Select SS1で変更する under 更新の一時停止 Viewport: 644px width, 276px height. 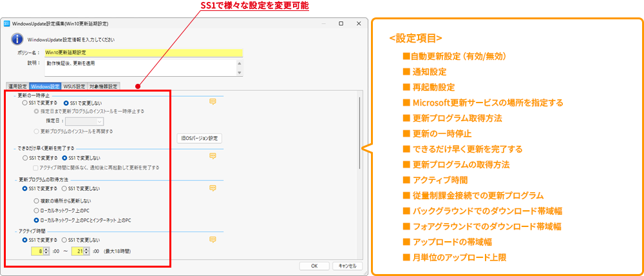(40, 103)
